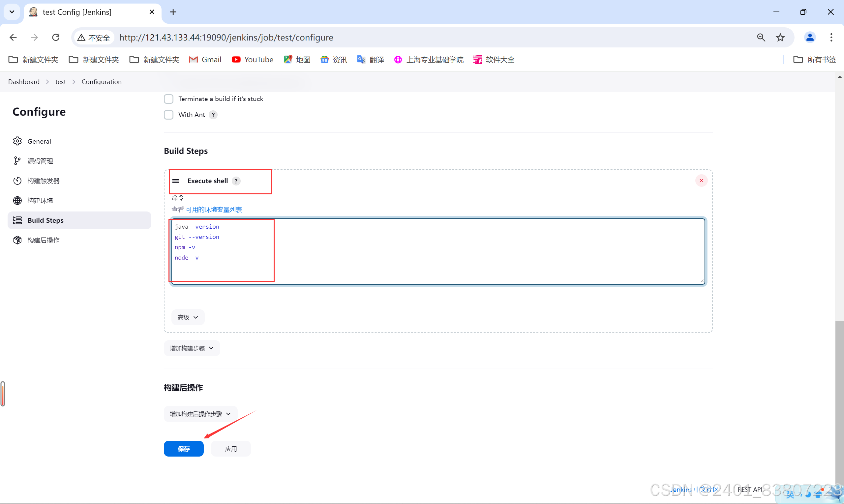Viewport: 844px width, 504px height.
Task: Check the With Ant option
Action: click(168, 114)
